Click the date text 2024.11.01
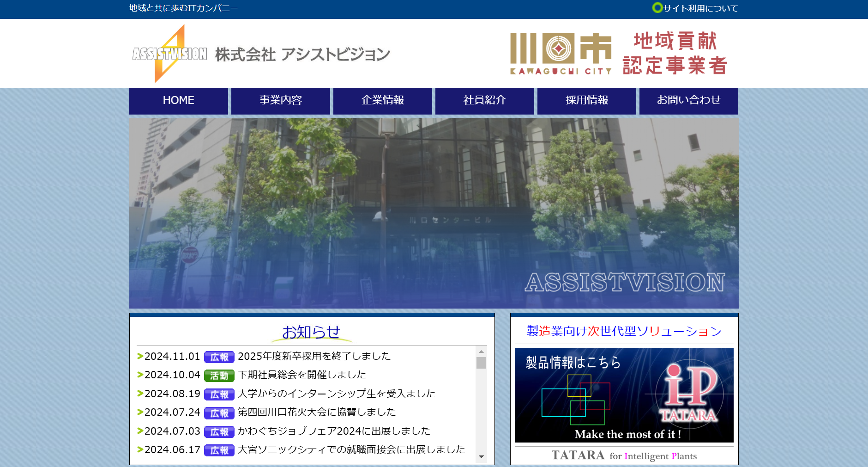This screenshot has width=868, height=467. (172, 356)
